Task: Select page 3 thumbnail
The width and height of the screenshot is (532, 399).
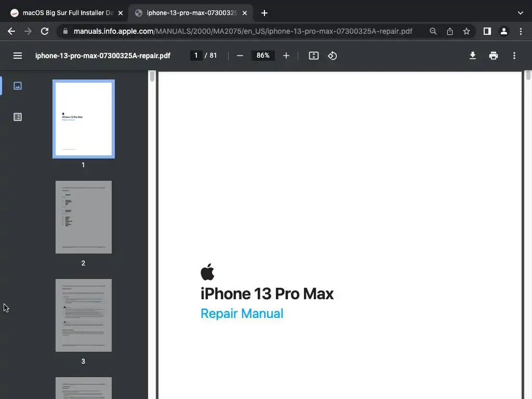Action: tap(84, 315)
